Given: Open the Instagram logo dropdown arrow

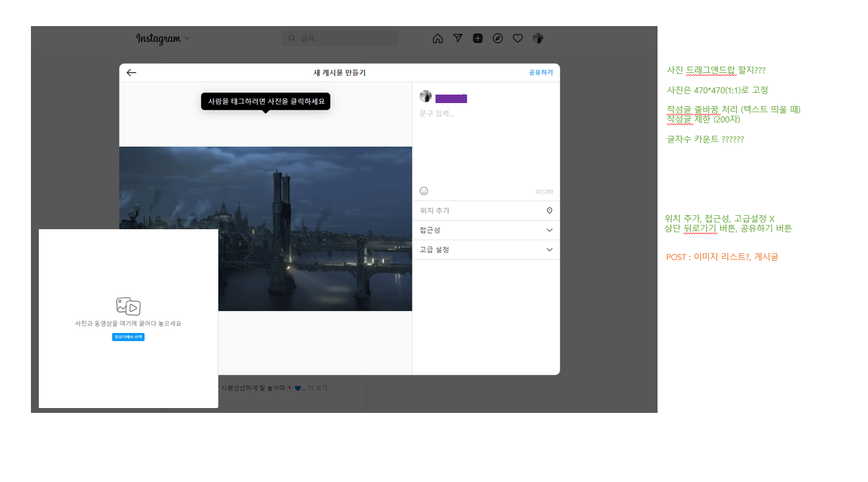Looking at the screenshot, I should click(187, 38).
